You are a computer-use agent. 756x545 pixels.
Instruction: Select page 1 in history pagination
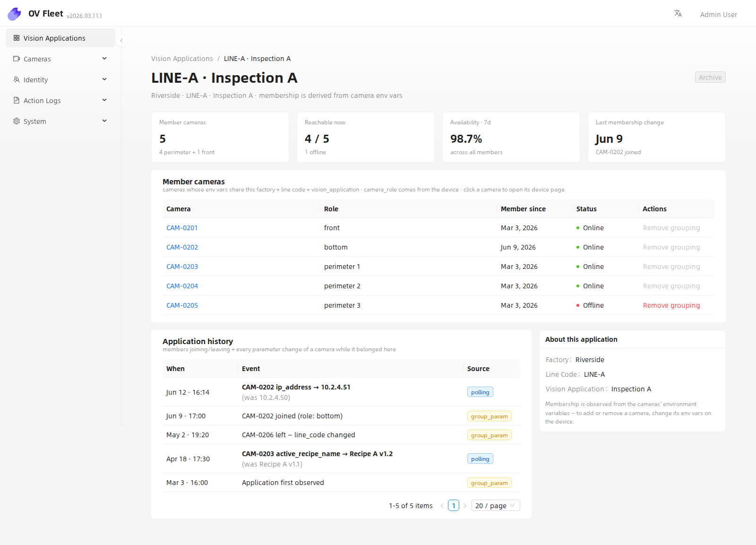454,506
